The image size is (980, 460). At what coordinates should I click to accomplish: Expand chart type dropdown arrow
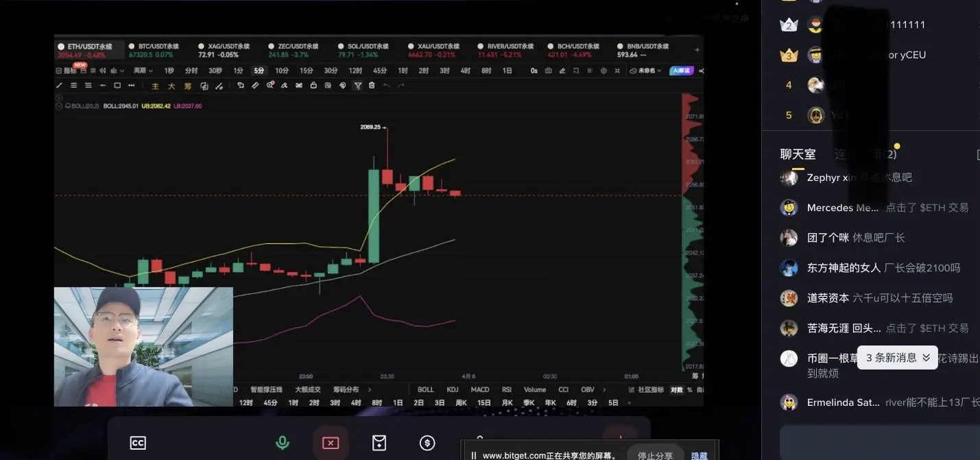tap(121, 71)
